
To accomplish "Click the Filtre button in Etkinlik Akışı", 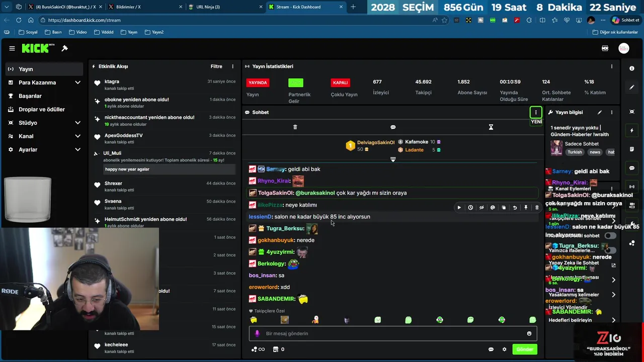I will pos(216,66).
